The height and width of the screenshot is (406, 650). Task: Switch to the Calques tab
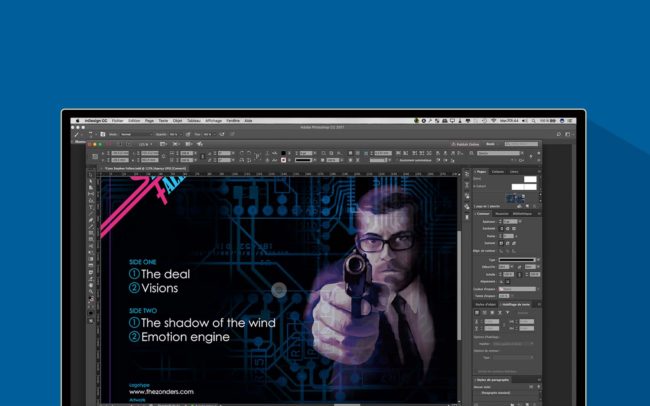(498, 172)
